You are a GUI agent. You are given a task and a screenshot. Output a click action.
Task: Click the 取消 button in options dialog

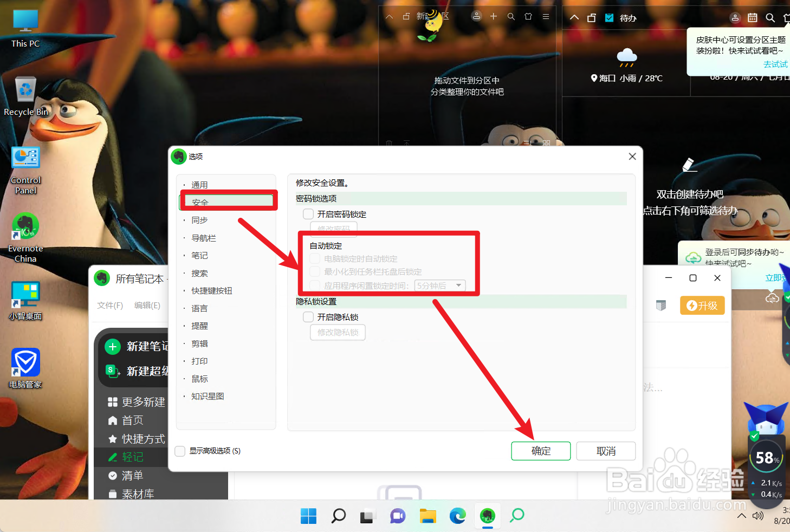coord(606,451)
